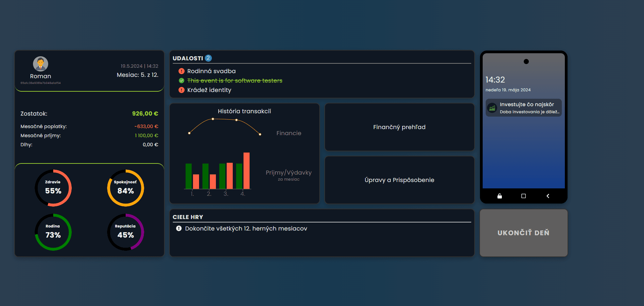Screen dimensions: 644x306
Task: Open the Finančný prehľad panel
Action: click(399, 127)
